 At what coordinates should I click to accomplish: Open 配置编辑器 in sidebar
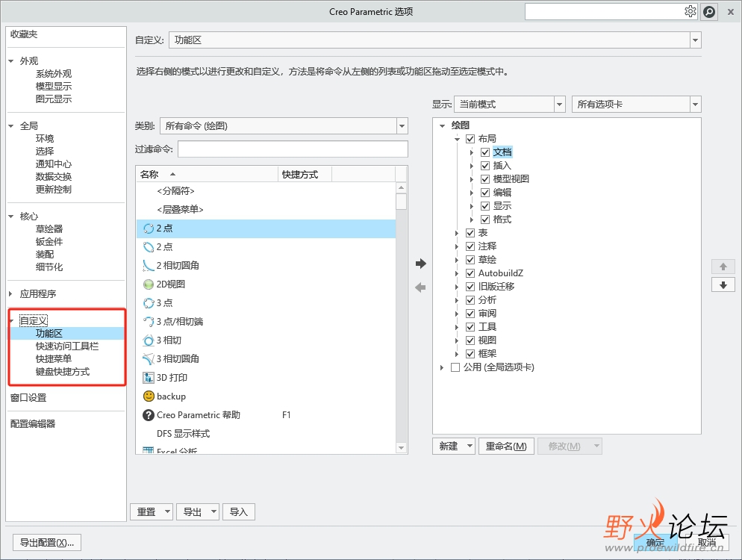pos(33,423)
